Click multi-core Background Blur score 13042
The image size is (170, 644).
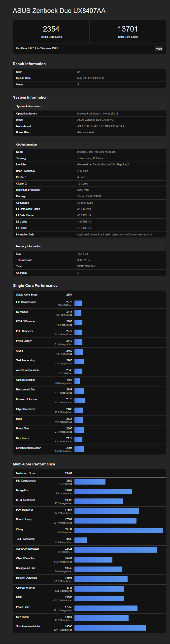point(69,568)
